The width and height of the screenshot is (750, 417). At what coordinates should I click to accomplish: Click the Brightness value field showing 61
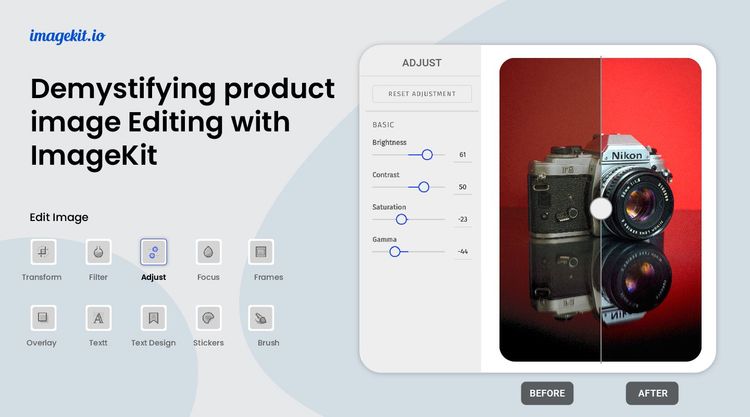coord(463,155)
